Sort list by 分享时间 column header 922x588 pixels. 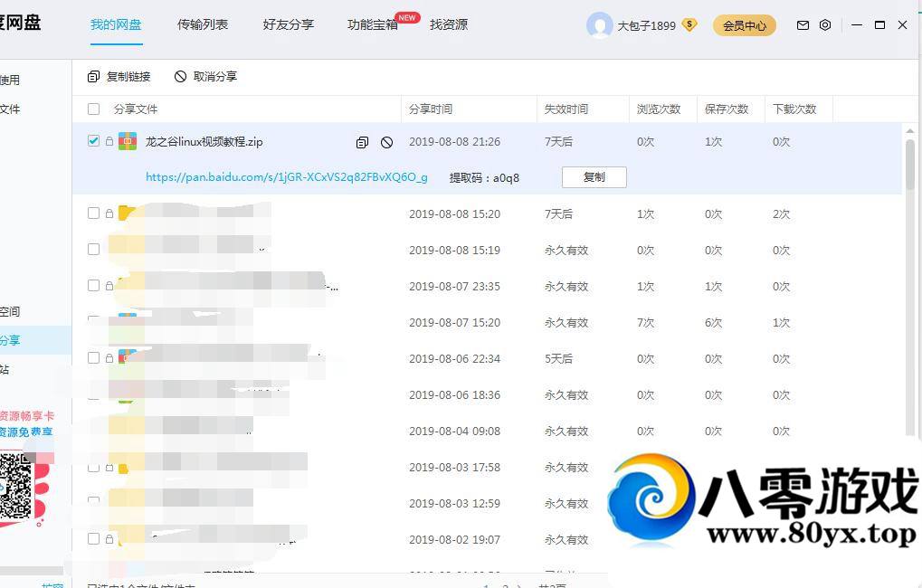pos(431,109)
